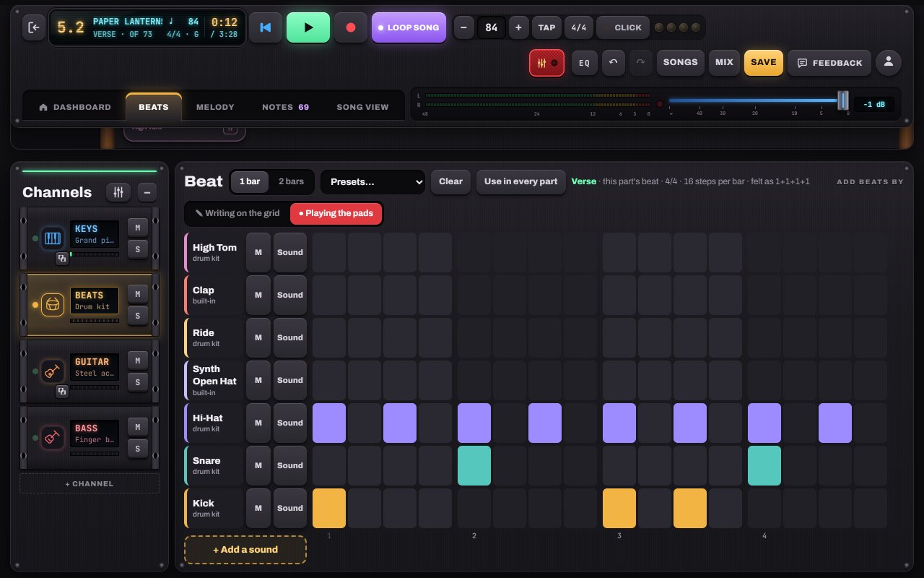Toggle the Loop Song button
Image resolution: width=924 pixels, height=578 pixels.
tap(409, 27)
